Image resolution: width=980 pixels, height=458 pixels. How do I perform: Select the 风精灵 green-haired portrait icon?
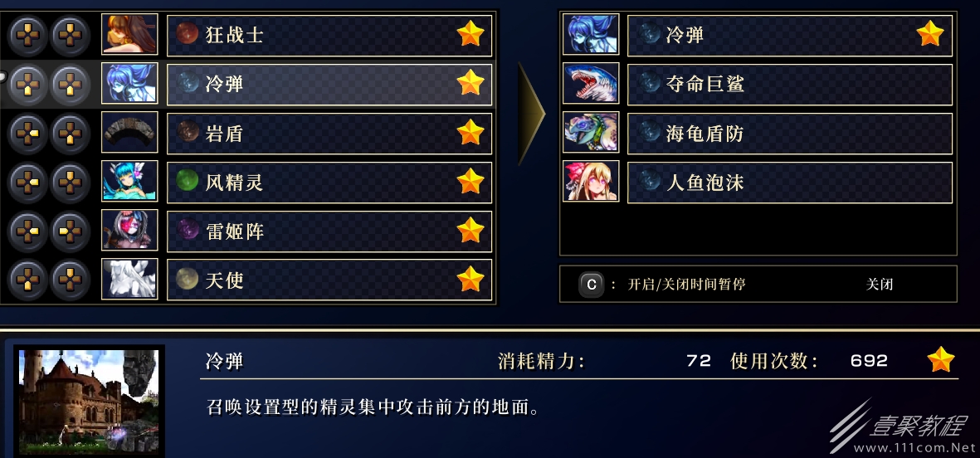[129, 182]
